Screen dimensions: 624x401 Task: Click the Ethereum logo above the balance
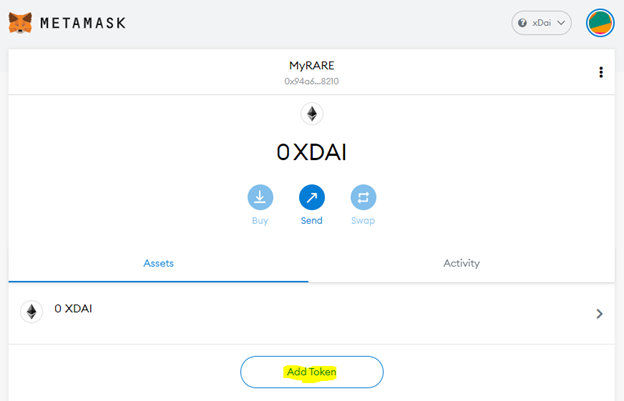point(312,114)
